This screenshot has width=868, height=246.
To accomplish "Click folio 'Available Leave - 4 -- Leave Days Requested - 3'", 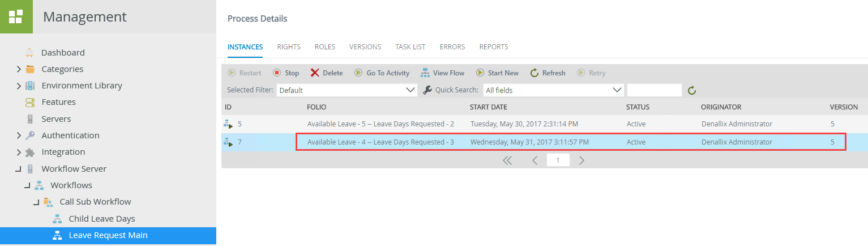I will click(x=380, y=142).
